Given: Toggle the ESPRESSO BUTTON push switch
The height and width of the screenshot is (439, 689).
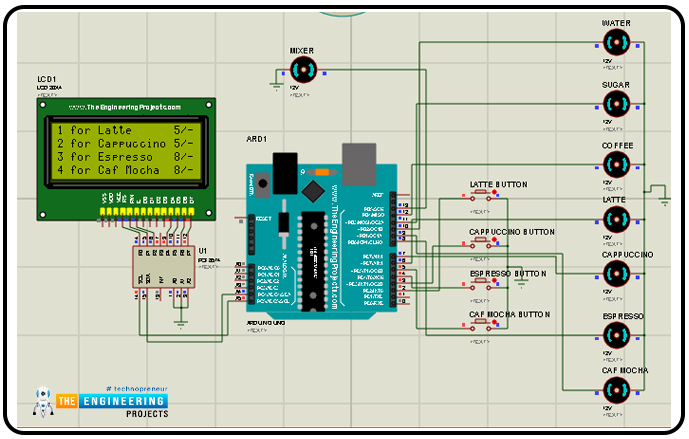Looking at the screenshot, I should (480, 284).
